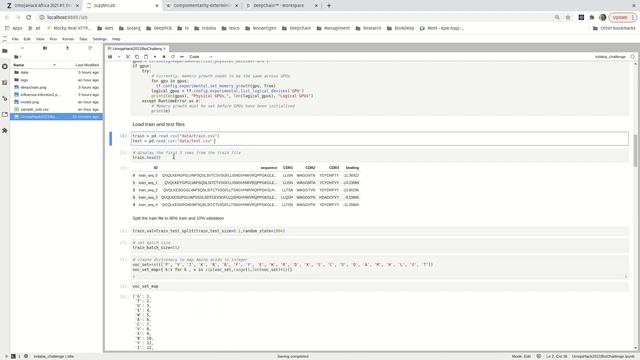Open the cell type Code dropdown
Screen dimensions: 640x360
201,57
